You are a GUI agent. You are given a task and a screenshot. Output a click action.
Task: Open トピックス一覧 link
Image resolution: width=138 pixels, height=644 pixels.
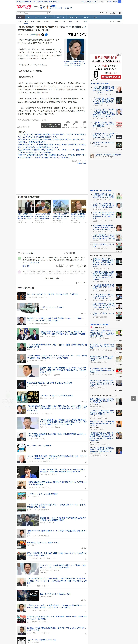(115, 21)
